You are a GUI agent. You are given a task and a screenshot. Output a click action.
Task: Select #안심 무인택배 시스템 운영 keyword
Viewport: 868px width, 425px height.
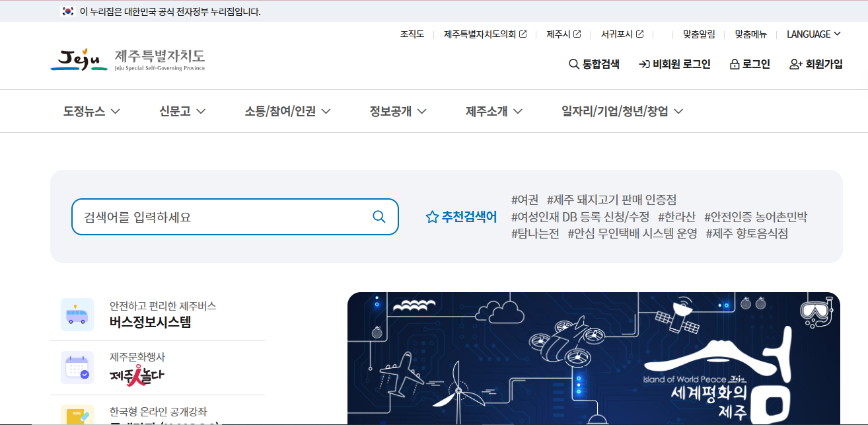tap(632, 233)
